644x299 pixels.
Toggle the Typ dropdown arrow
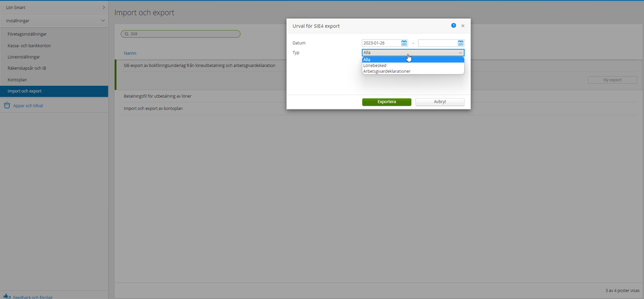460,53
